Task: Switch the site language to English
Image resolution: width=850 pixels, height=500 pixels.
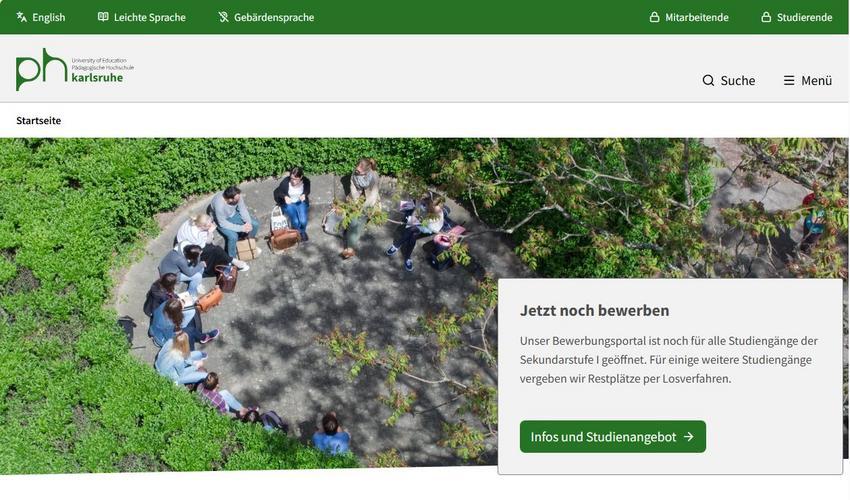Action: (x=41, y=17)
